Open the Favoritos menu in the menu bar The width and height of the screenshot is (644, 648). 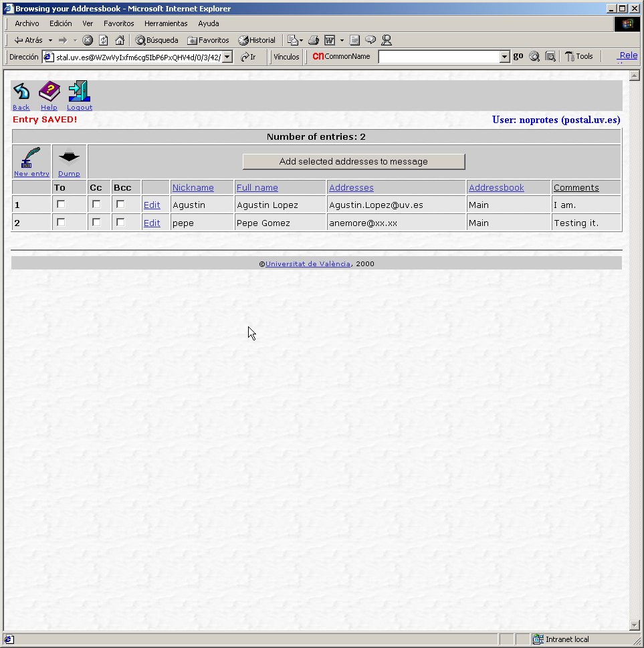(118, 23)
